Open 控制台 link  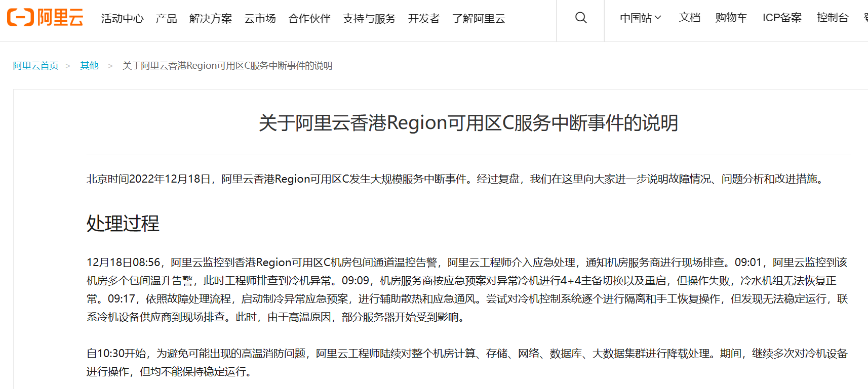833,18
